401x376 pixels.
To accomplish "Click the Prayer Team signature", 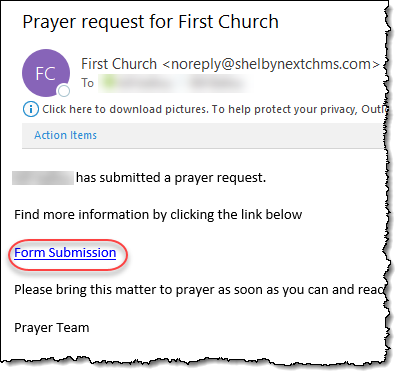I will [52, 328].
